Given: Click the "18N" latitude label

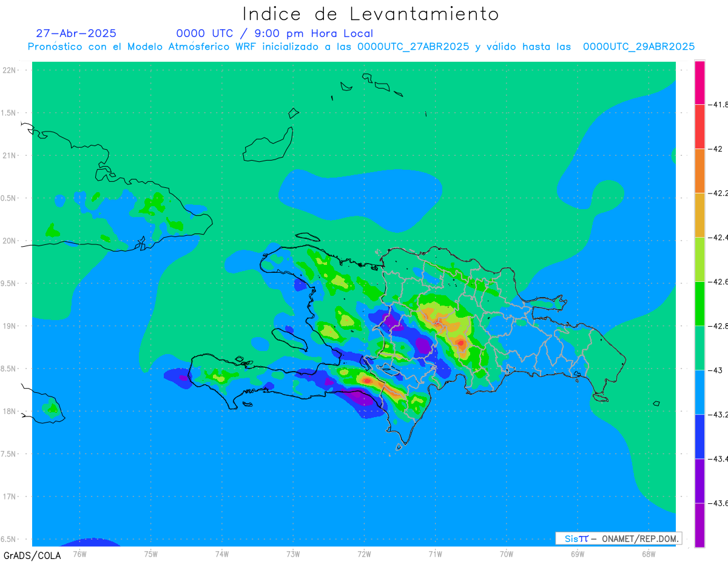Looking at the screenshot, I should [10, 411].
